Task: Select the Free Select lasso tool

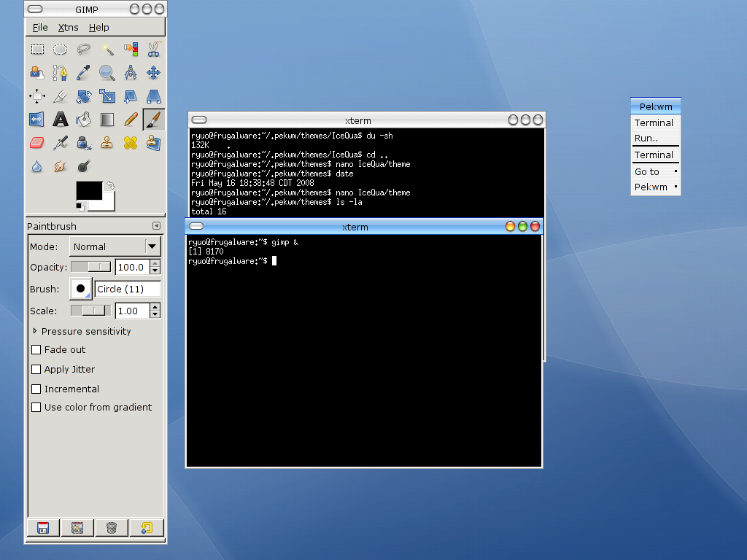Action: 83,49
